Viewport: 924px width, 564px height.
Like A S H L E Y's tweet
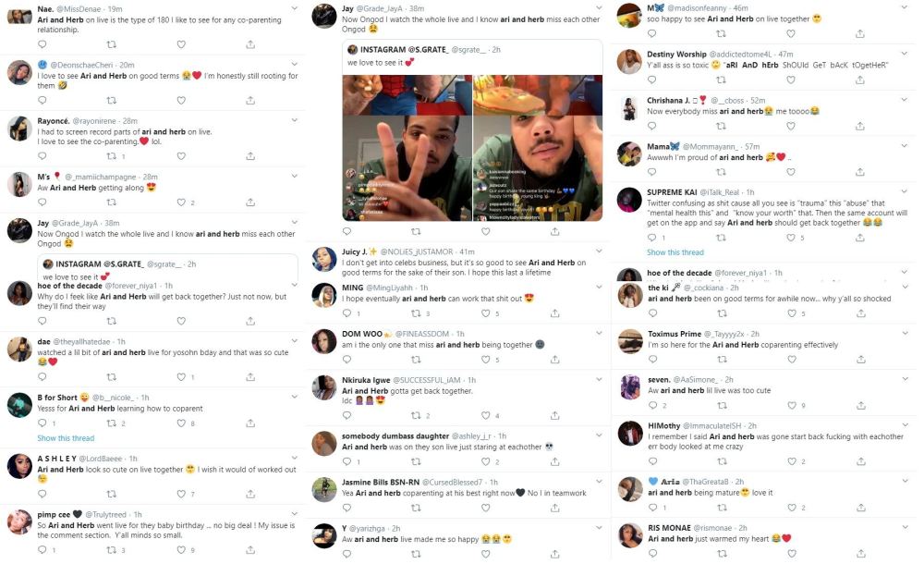[181, 494]
